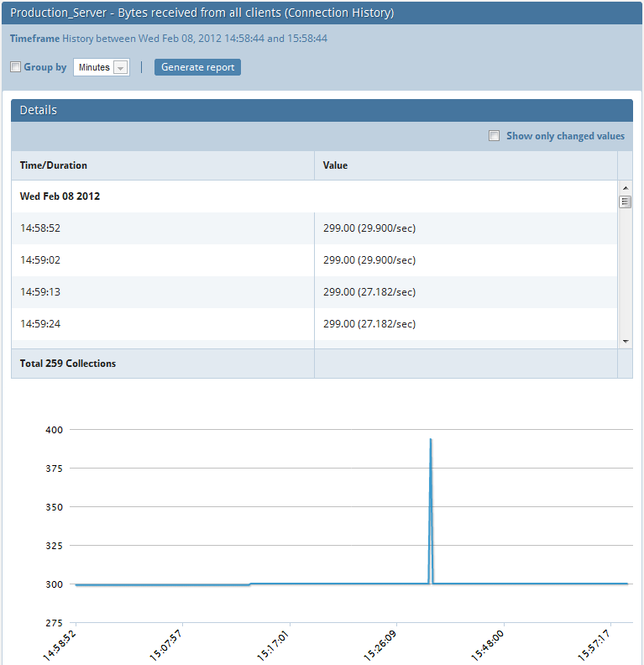
Task: Click value 299.00 (29.900/sec) at 14:58:52
Action: 369,228
